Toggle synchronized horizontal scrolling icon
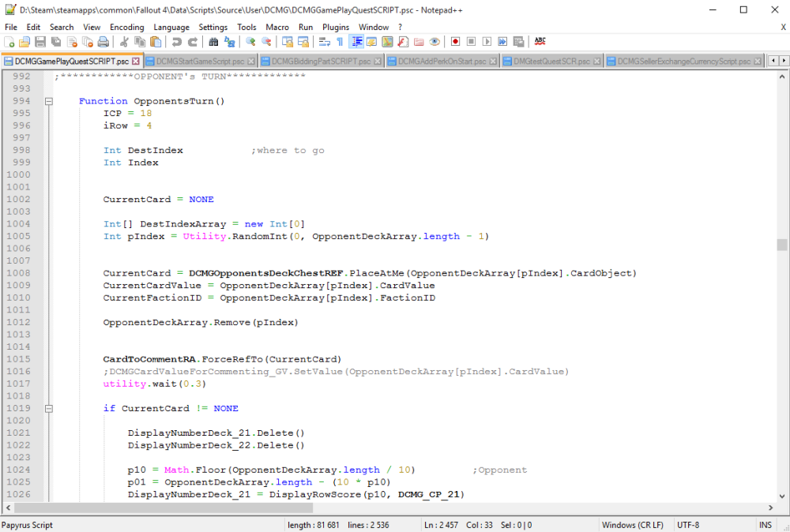Viewport: 790px width, 532px height. point(303,42)
